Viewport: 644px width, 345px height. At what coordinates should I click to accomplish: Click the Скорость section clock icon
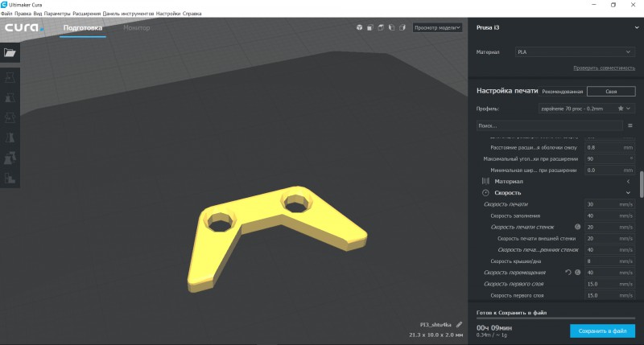point(485,193)
